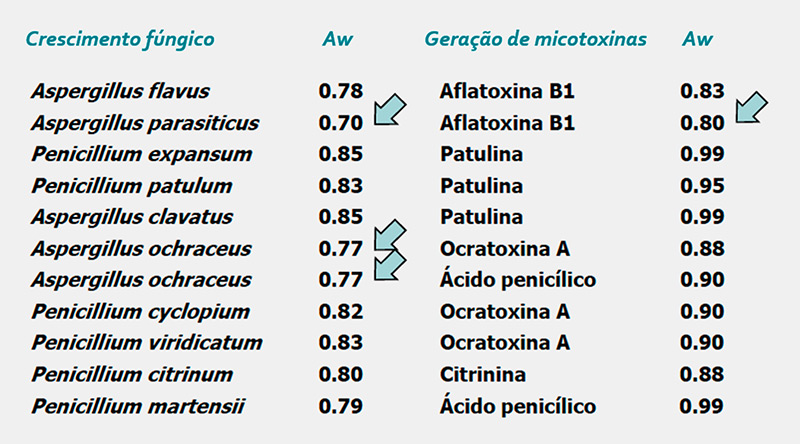Select the Penicillium viridicatum entry
This screenshot has height=444, width=800.
146,343
